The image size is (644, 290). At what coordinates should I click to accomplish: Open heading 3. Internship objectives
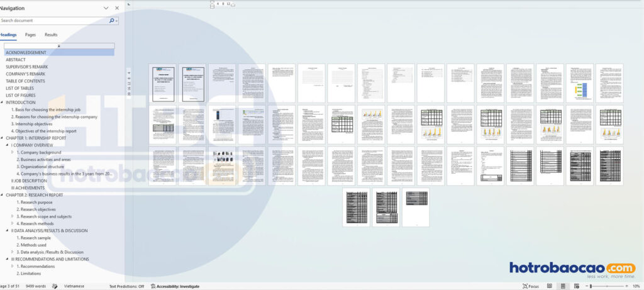31,124
